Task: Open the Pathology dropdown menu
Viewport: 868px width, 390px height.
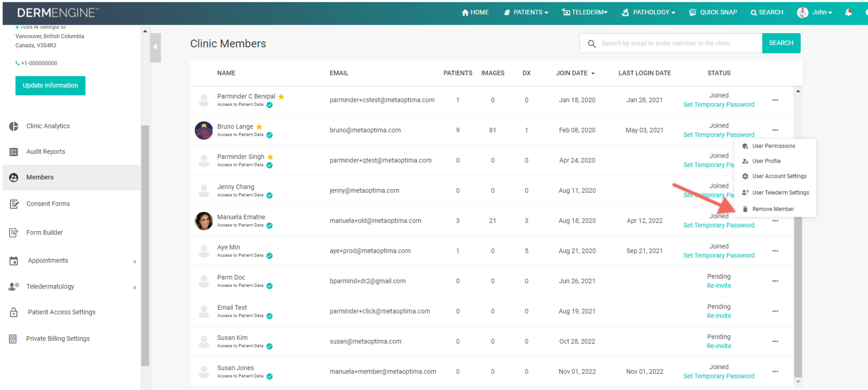Action: (648, 12)
